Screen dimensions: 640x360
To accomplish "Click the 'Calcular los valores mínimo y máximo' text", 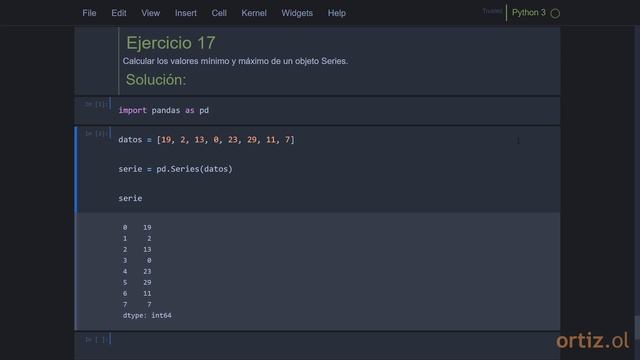I will 235,61.
